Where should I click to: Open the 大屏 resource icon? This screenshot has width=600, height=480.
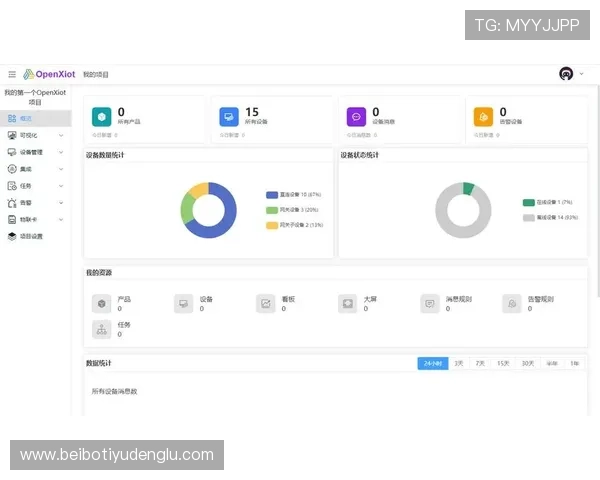point(347,303)
